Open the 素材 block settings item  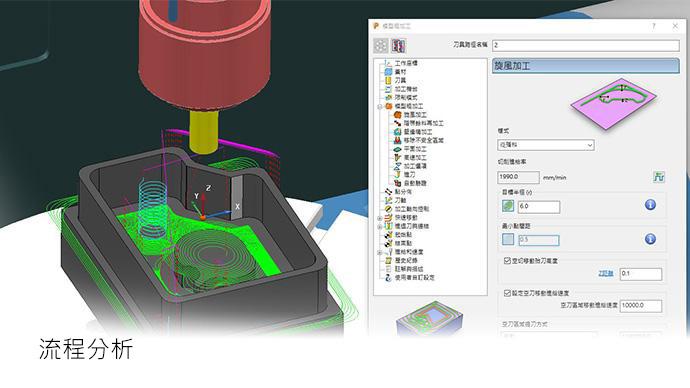(x=400, y=72)
